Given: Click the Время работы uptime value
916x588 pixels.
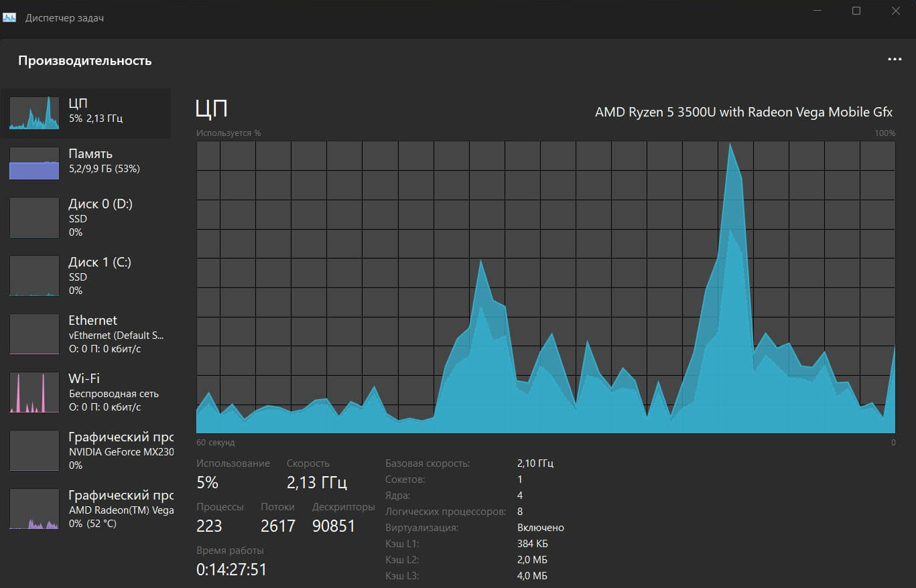Looking at the screenshot, I should 231,569.
